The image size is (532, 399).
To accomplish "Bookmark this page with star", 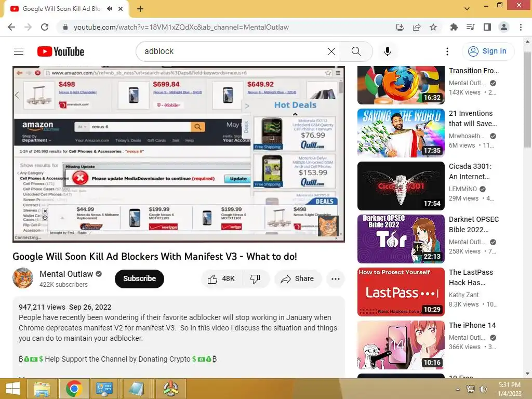I will click(433, 27).
